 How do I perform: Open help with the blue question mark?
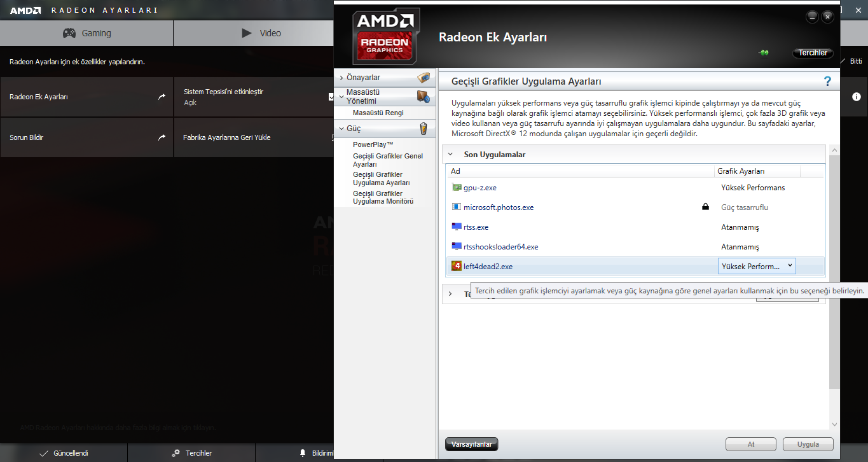(827, 81)
